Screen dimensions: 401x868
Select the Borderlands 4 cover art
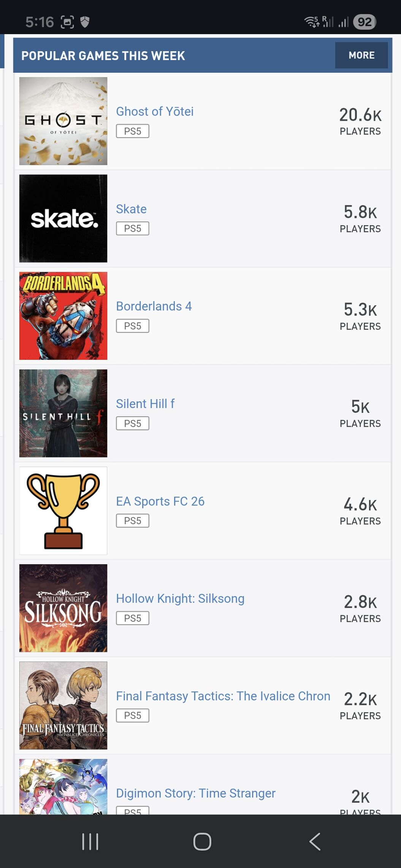click(x=63, y=316)
